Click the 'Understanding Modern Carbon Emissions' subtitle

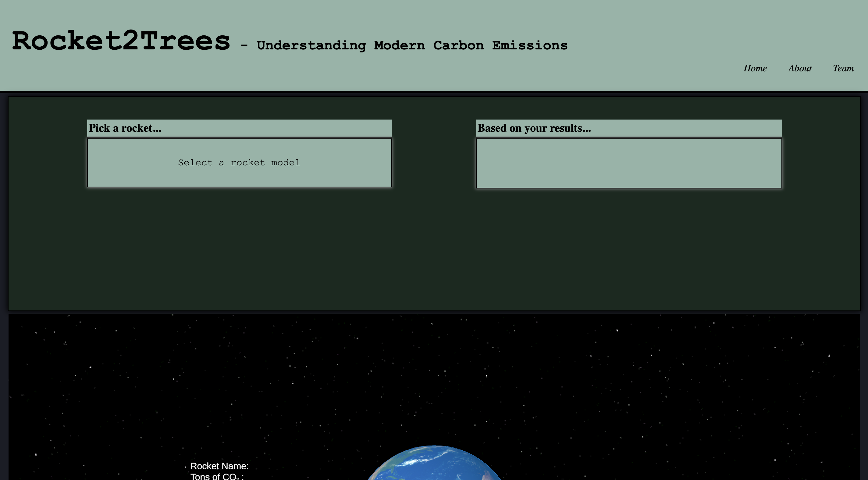tap(412, 45)
